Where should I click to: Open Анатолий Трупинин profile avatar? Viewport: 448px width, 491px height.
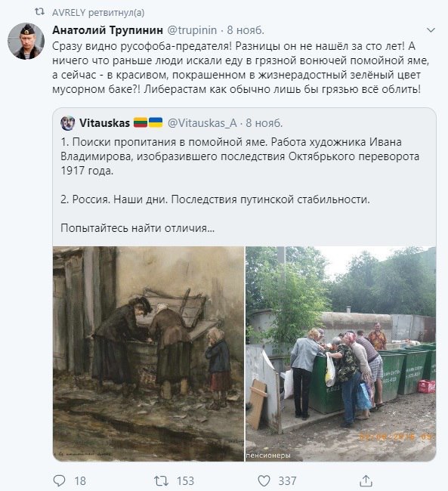[x=26, y=41]
